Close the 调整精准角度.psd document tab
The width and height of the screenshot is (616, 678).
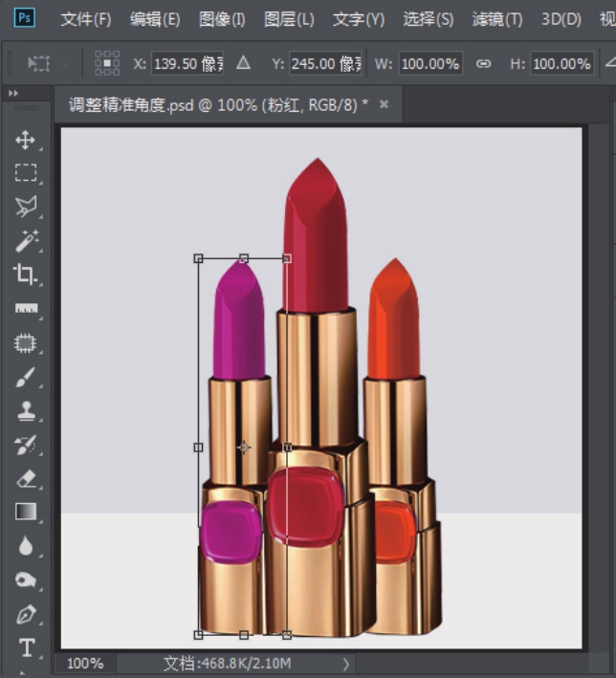(385, 104)
